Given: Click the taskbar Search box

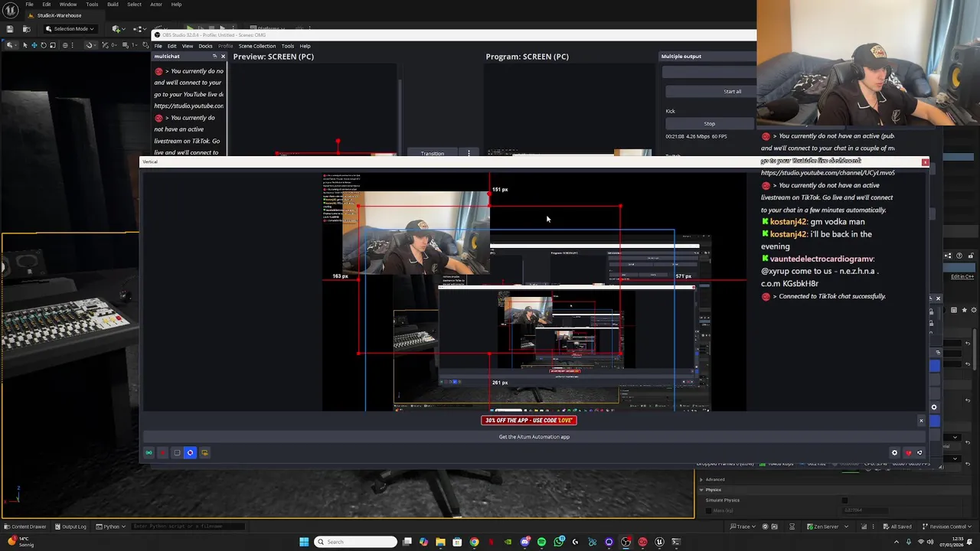Looking at the screenshot, I should (355, 542).
